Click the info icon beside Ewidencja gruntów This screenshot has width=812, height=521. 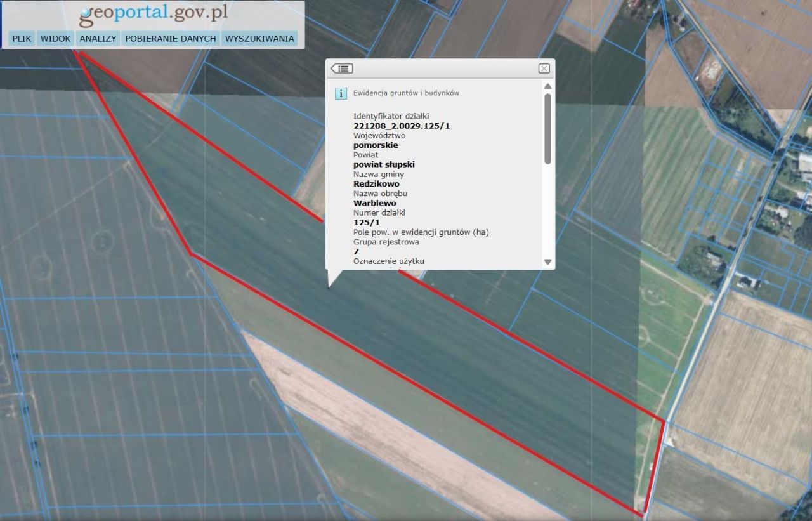tap(341, 93)
